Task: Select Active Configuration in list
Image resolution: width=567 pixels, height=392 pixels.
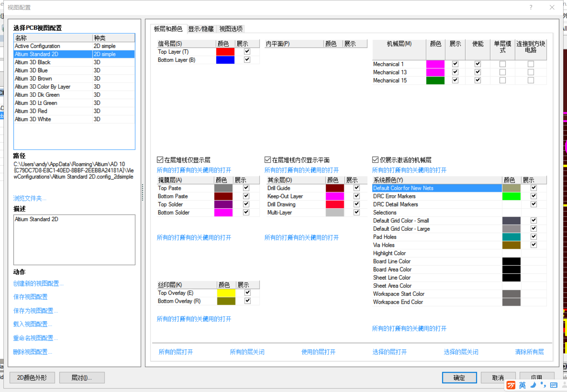Action: tap(74, 46)
